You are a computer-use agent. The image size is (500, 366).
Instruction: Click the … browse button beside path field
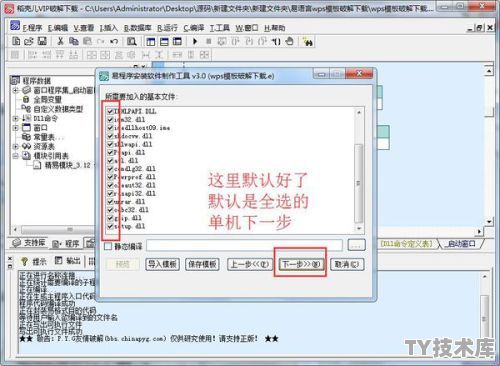(356, 245)
